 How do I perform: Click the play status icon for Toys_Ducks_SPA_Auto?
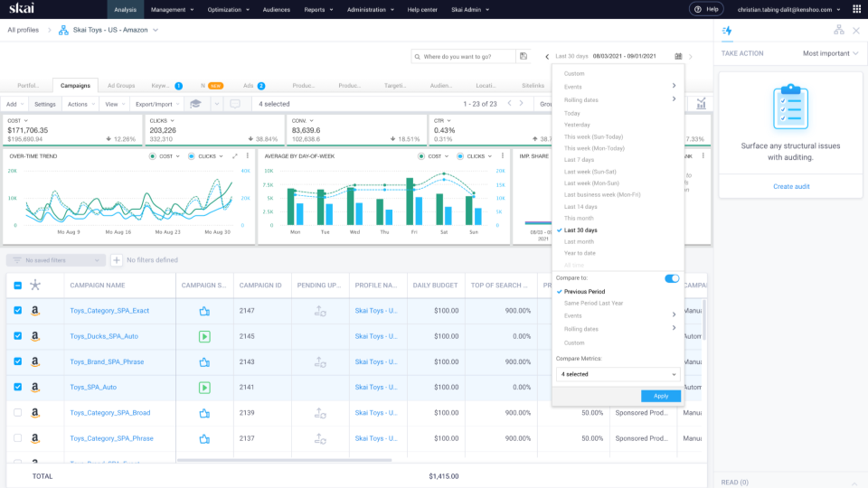point(204,337)
